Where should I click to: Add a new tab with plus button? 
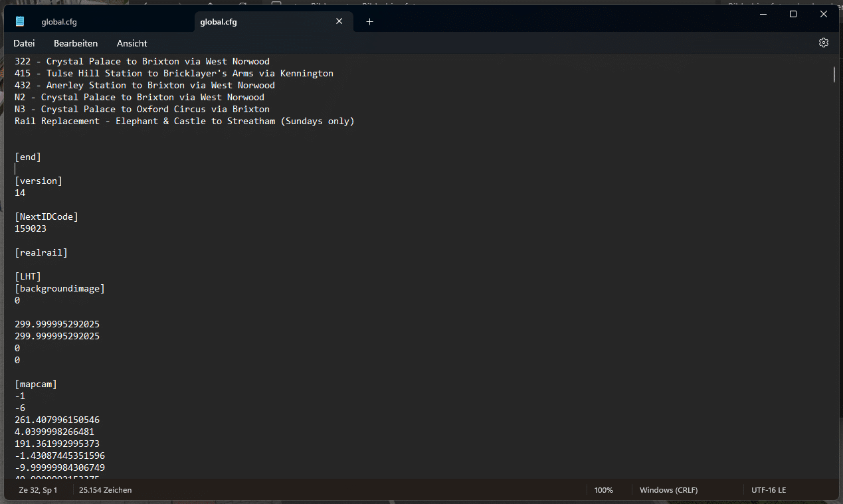(370, 22)
